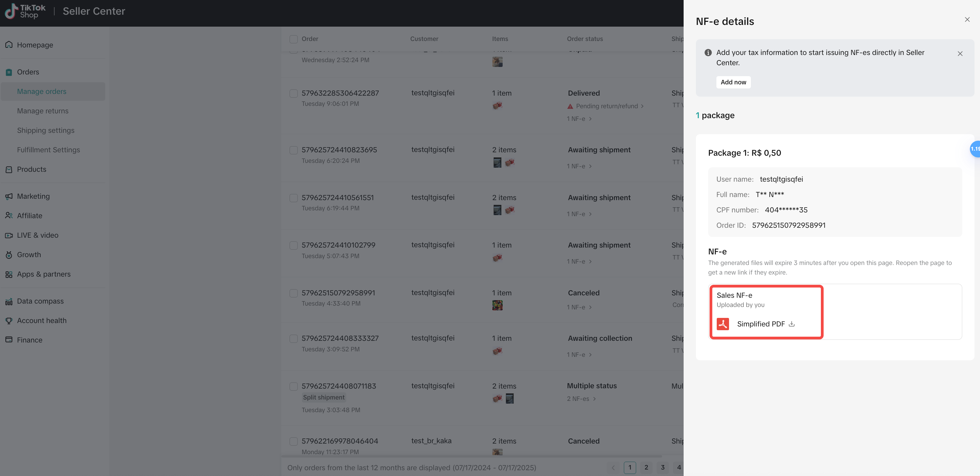Open Homepage via its house icon
Viewport: 980px width, 476px height.
pyautogui.click(x=9, y=45)
